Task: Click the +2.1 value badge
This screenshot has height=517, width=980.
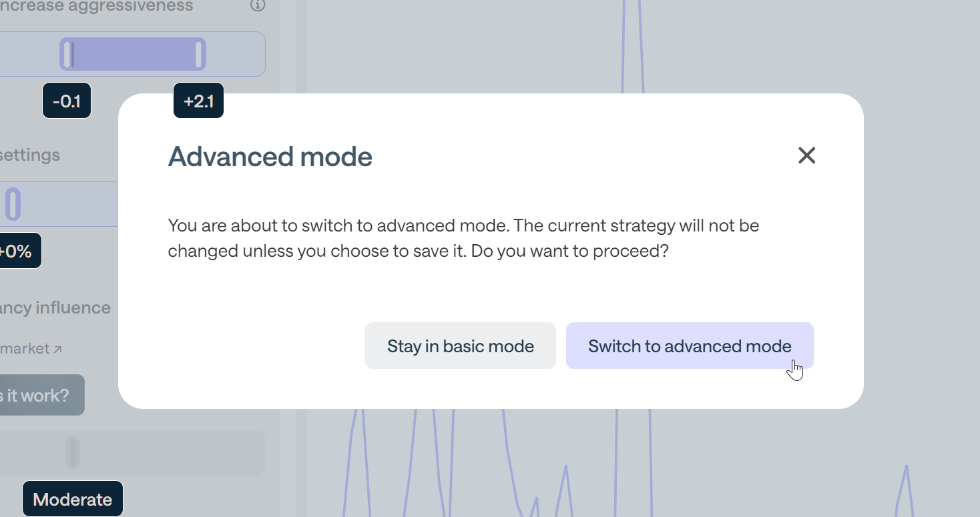Action: [x=198, y=101]
